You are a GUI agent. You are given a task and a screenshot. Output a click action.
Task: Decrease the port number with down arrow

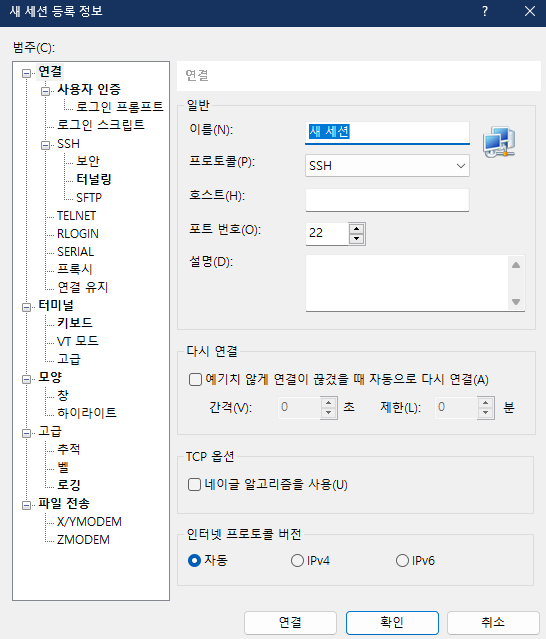click(x=357, y=239)
